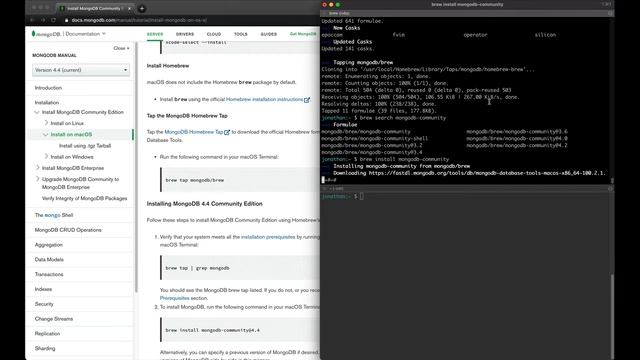Viewport: 640px width, 360px height.
Task: Collapse the Install MongoDB Community Edition chevron
Action: pos(37,112)
